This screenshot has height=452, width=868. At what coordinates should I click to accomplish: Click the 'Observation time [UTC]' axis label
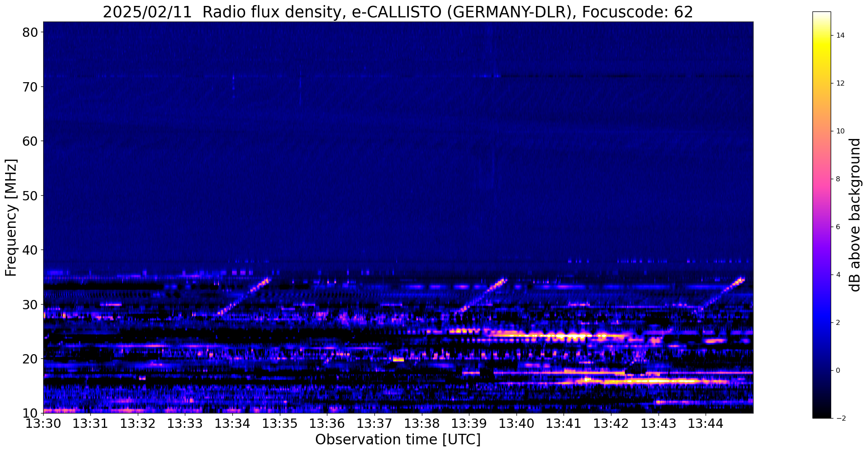398,440
